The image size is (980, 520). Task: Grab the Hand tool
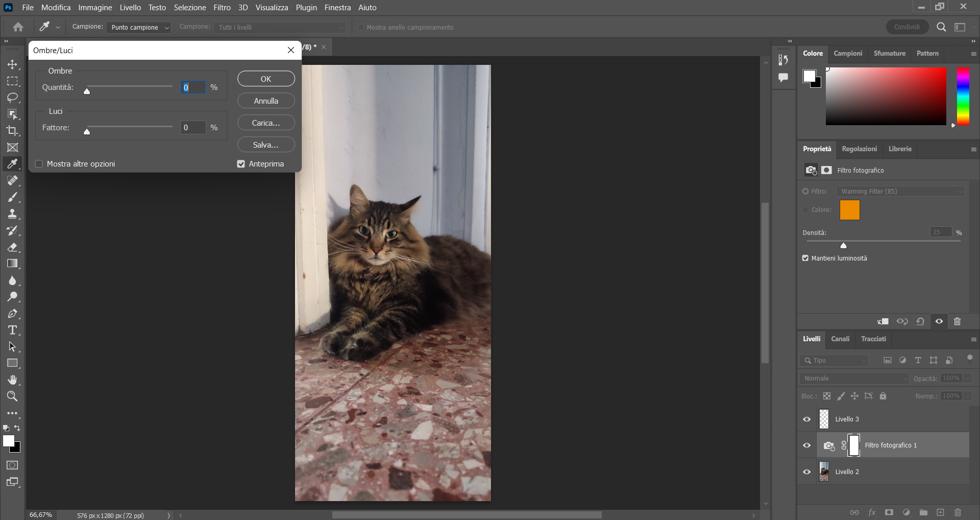pyautogui.click(x=12, y=379)
